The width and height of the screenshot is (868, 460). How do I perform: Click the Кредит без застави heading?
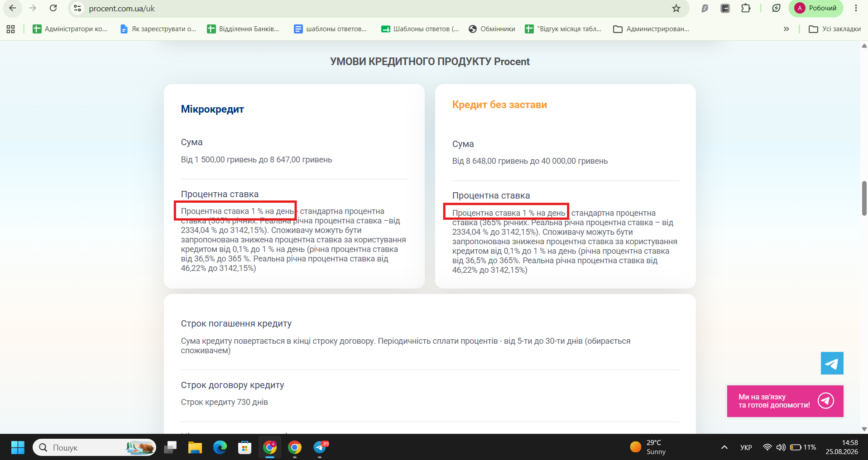[499, 104]
